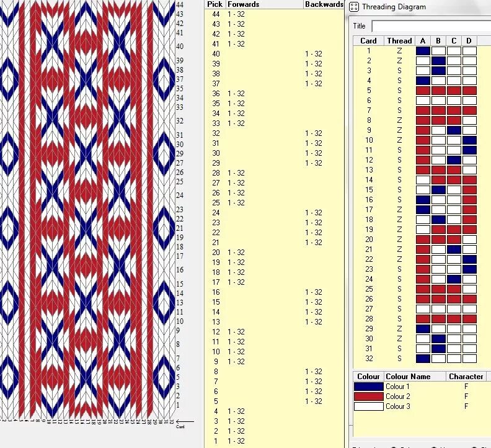Click the blue hole B cell of card 2

[x=438, y=61]
